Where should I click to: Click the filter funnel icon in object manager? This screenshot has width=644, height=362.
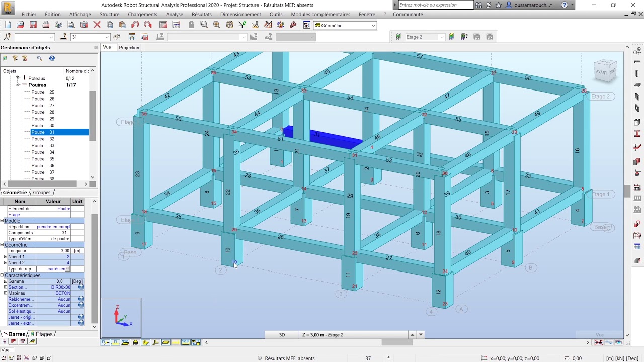pos(15,59)
